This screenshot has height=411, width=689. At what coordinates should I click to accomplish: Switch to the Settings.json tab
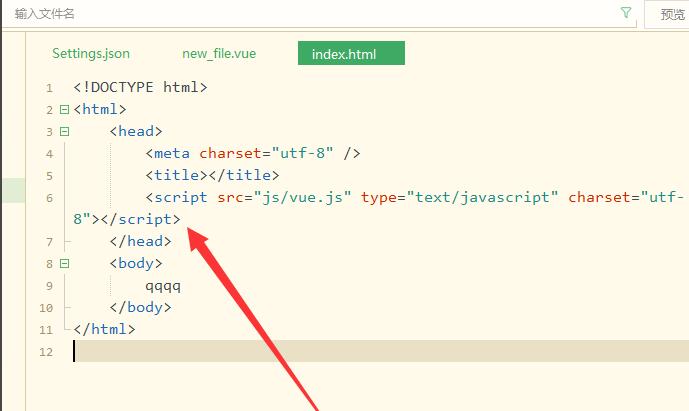coord(91,53)
